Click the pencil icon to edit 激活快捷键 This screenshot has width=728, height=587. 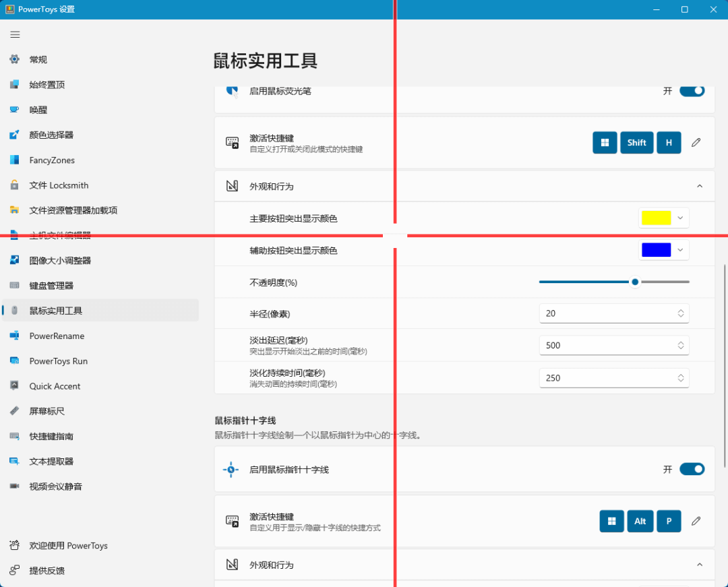pyautogui.click(x=696, y=142)
